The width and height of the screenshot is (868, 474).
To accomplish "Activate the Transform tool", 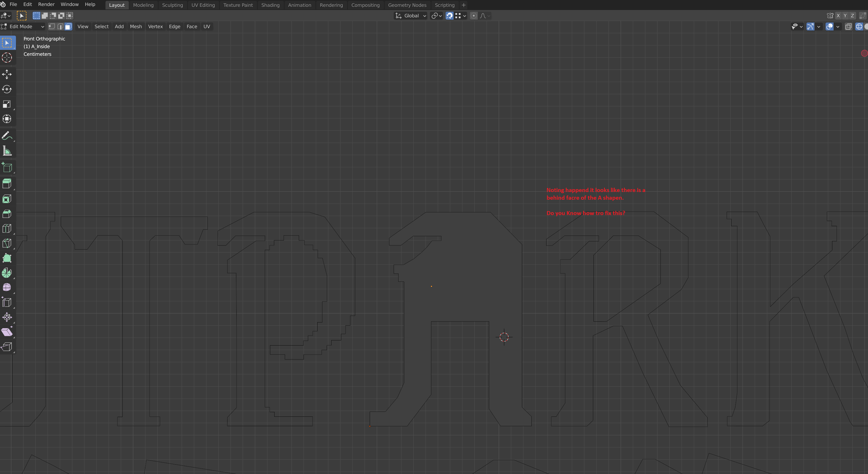I will click(7, 119).
